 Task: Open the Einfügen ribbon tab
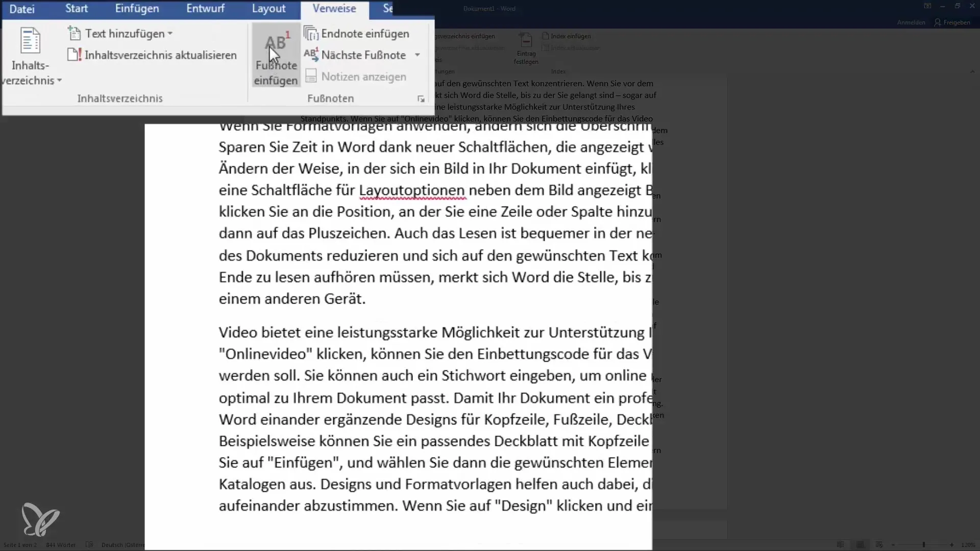coord(137,8)
